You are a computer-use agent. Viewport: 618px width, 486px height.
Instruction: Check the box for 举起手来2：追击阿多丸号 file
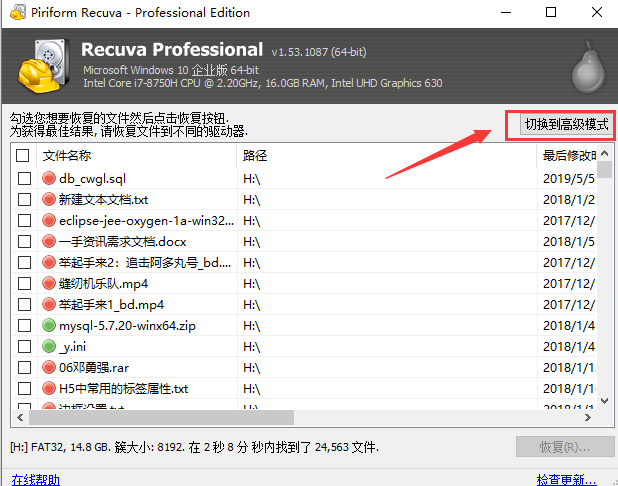coord(24,262)
